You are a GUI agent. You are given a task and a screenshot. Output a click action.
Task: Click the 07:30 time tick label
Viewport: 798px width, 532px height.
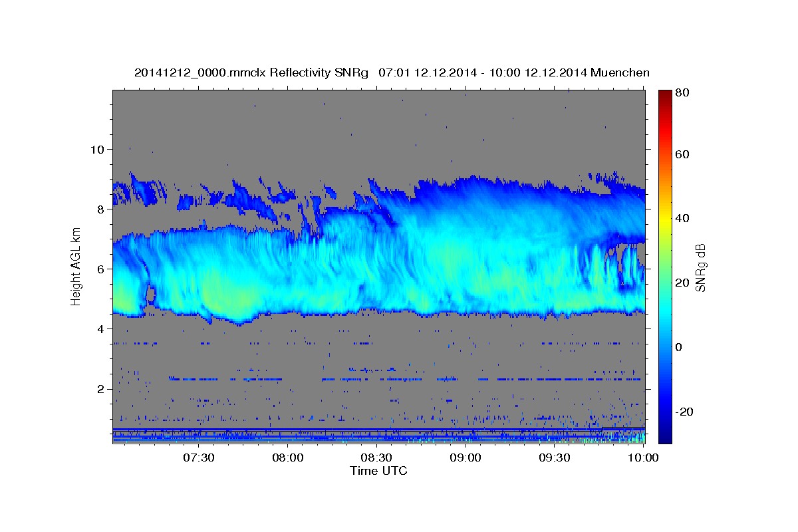pyautogui.click(x=199, y=458)
